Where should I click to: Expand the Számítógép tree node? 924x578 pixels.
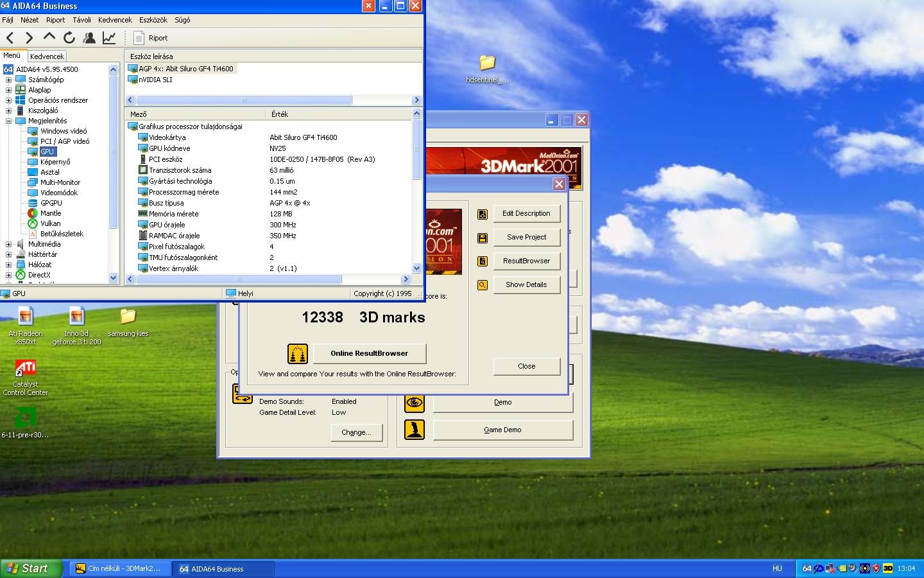pos(8,80)
